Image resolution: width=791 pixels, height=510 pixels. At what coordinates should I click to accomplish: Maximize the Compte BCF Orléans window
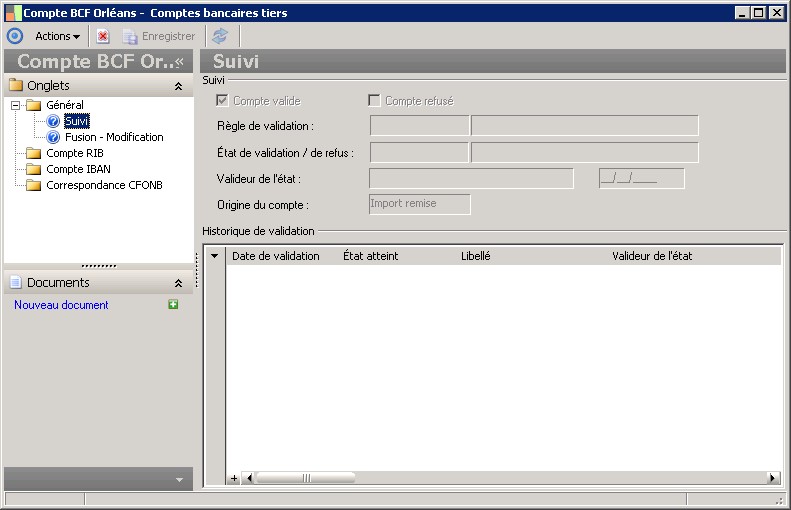758,13
